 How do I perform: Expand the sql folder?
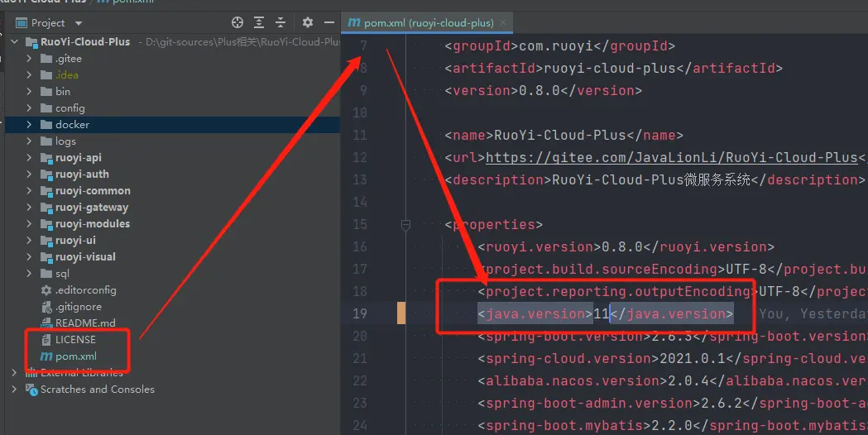(29, 274)
